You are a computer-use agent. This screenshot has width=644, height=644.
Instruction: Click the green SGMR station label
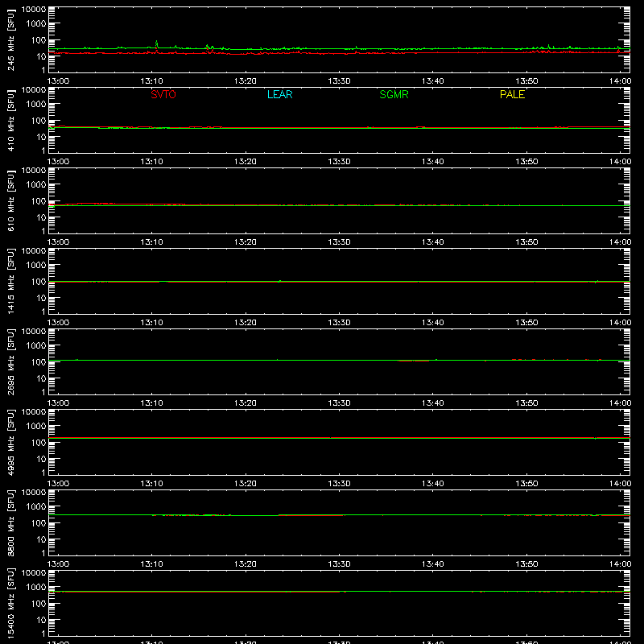394,94
